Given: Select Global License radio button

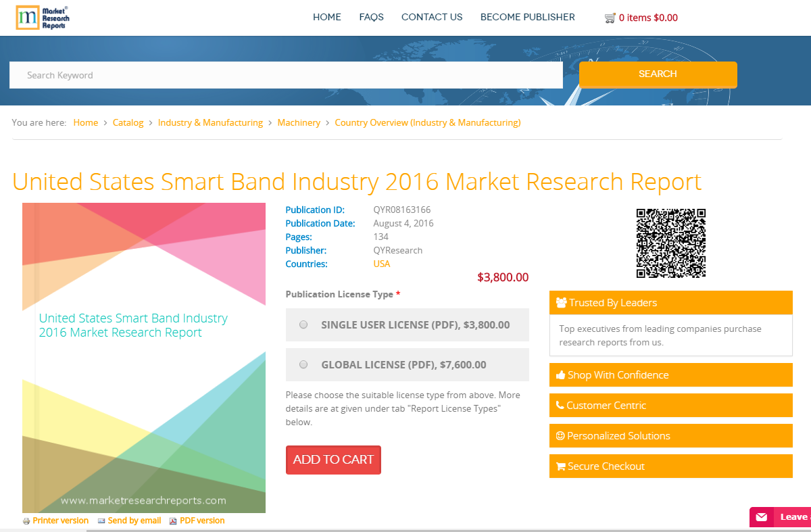Looking at the screenshot, I should [x=303, y=364].
